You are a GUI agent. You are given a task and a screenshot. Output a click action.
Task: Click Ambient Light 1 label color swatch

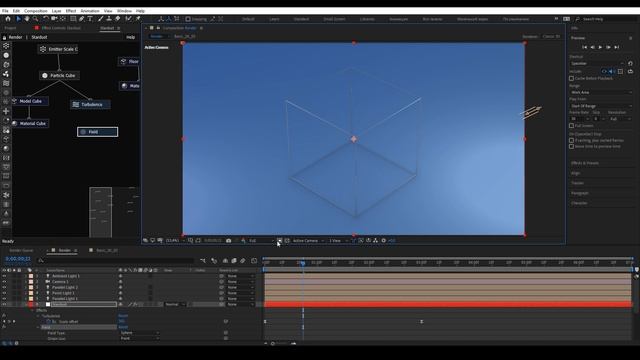point(31,276)
